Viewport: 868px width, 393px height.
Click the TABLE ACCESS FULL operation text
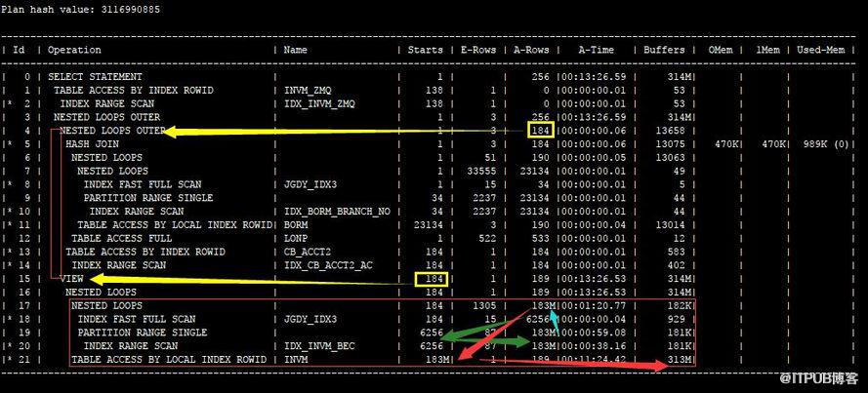[122, 238]
